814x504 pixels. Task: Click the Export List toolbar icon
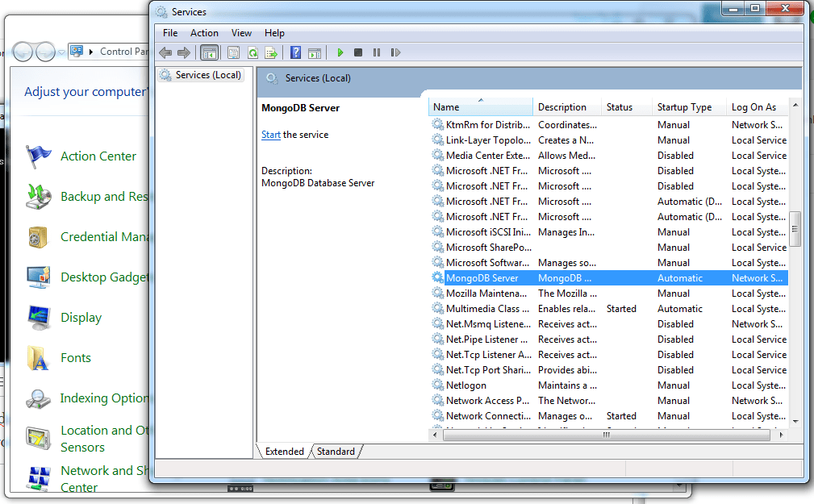[271, 52]
